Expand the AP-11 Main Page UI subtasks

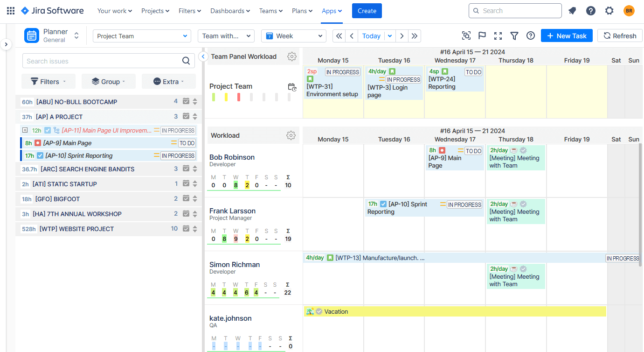25,130
